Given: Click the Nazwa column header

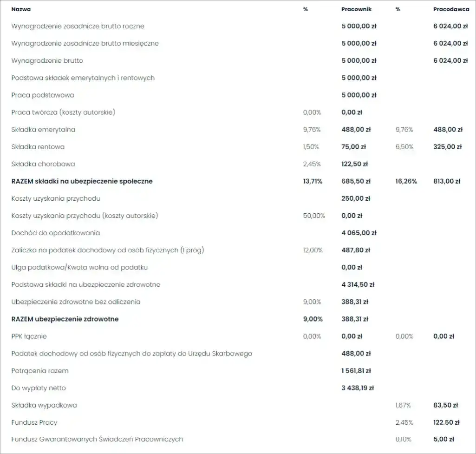Looking at the screenshot, I should (x=21, y=9).
